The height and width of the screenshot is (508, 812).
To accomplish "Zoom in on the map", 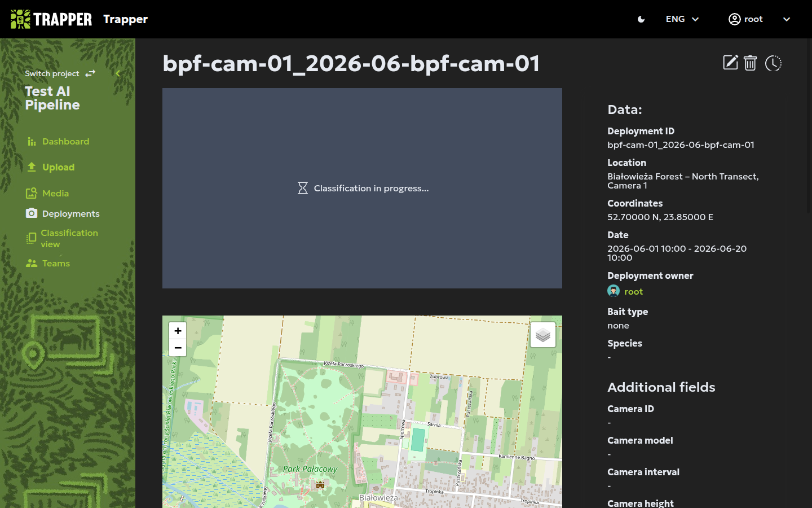I will [x=178, y=331].
